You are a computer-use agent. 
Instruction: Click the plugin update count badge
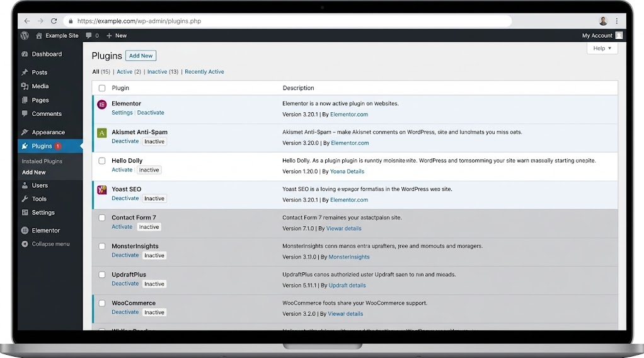58,146
